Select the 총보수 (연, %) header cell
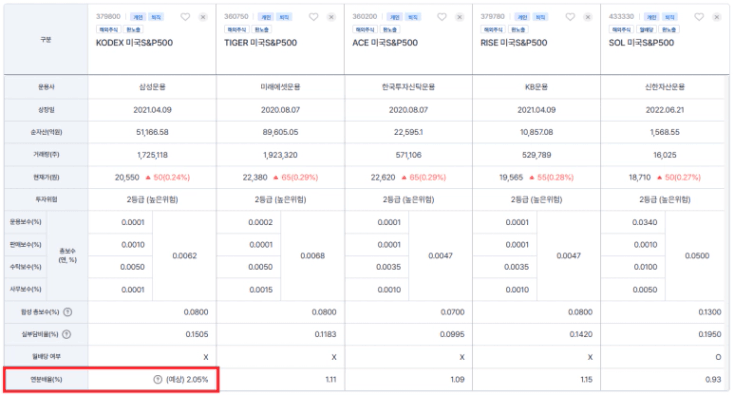This screenshot has height=395, width=734. point(67,256)
